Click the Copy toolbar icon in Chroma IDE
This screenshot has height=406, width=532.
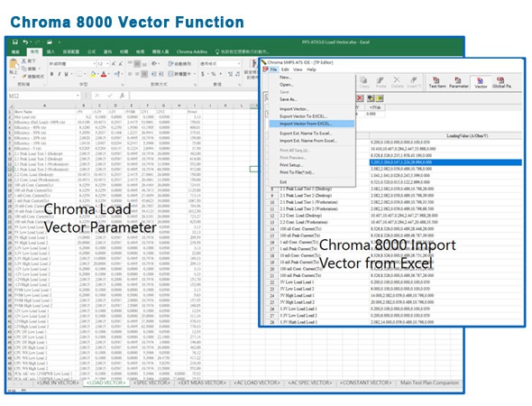[x=364, y=82]
